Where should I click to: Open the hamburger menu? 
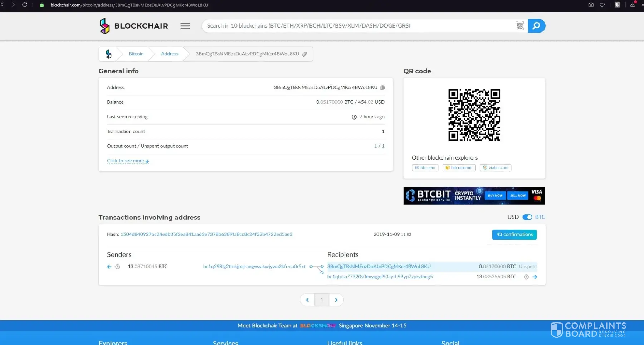[185, 26]
